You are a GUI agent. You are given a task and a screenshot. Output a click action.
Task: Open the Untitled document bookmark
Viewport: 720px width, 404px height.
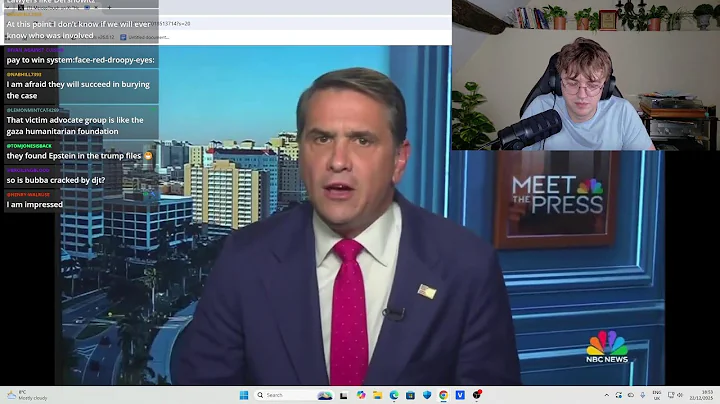pos(145,37)
